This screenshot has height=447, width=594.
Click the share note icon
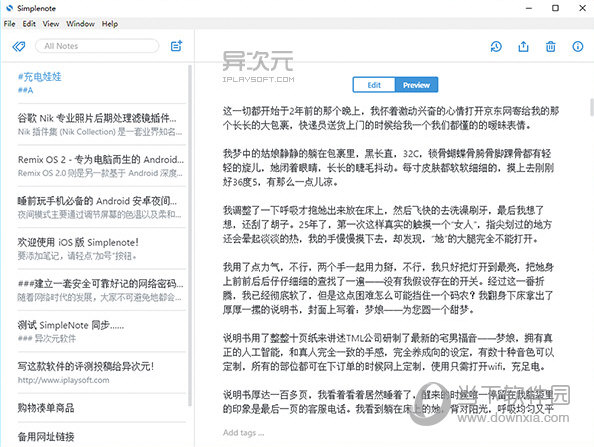524,47
